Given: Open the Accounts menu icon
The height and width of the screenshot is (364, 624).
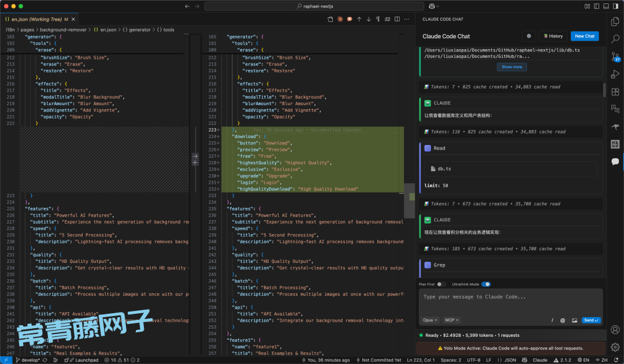Looking at the screenshot, I should pos(615,330).
